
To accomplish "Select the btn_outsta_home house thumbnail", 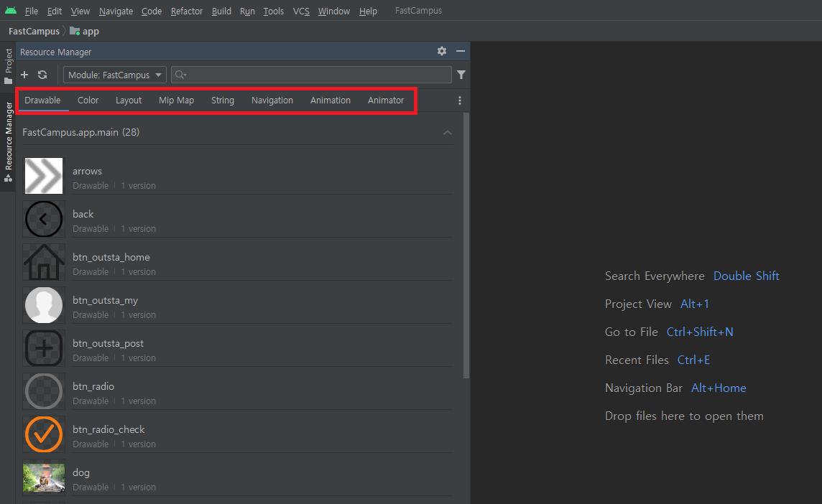I will point(44,262).
